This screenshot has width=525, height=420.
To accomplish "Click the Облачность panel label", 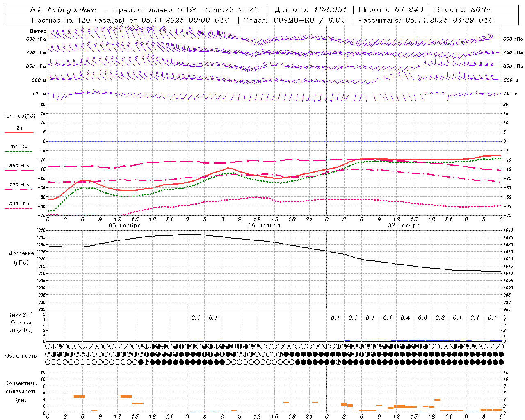I will 21,356.
